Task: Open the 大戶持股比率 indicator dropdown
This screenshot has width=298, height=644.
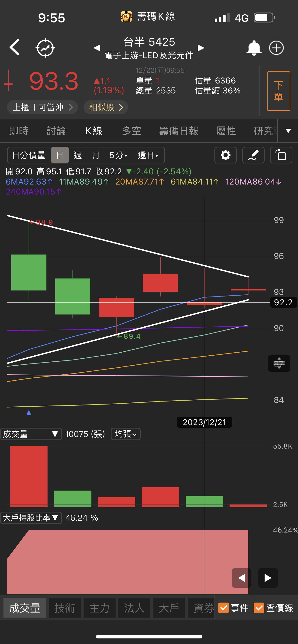Action: click(x=31, y=517)
